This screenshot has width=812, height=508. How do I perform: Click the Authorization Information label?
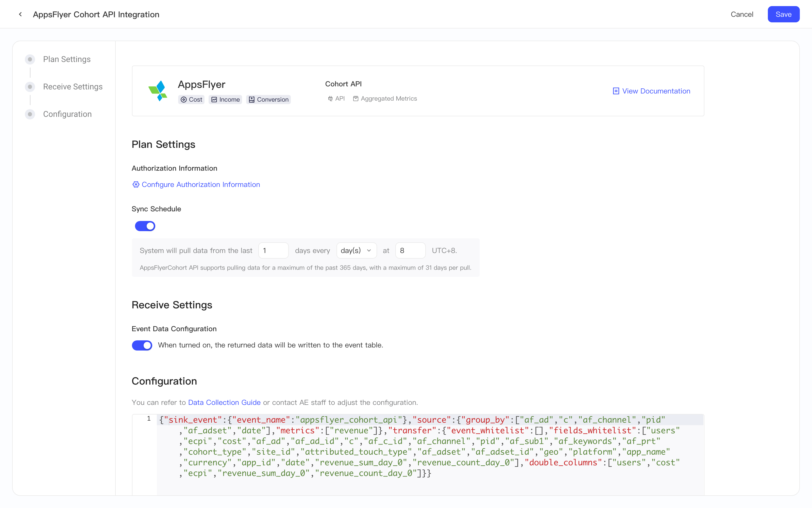pos(175,168)
